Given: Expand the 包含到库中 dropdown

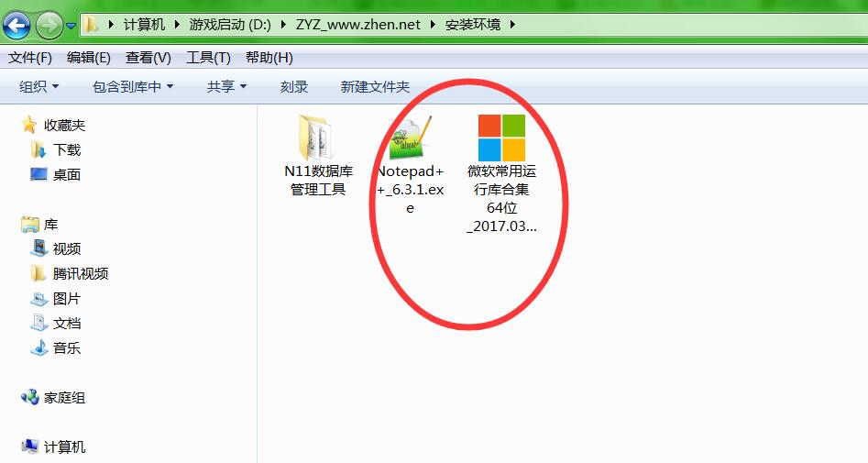Looking at the screenshot, I should pyautogui.click(x=133, y=86).
